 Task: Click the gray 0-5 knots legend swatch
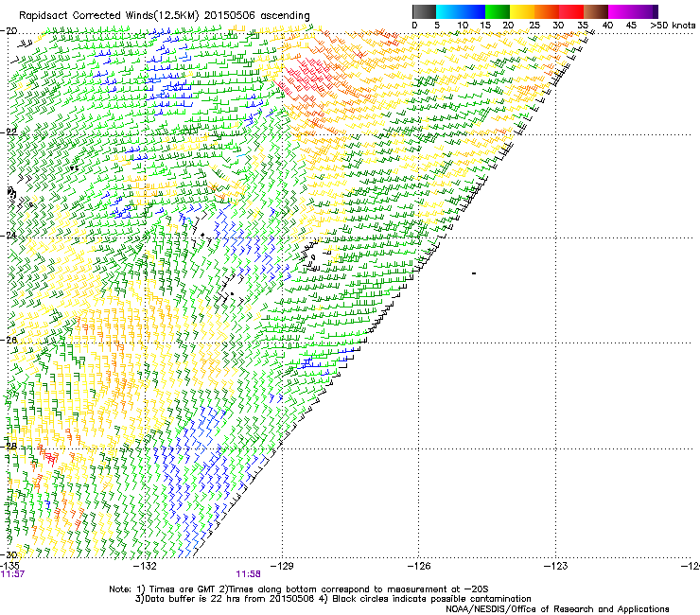424,11
